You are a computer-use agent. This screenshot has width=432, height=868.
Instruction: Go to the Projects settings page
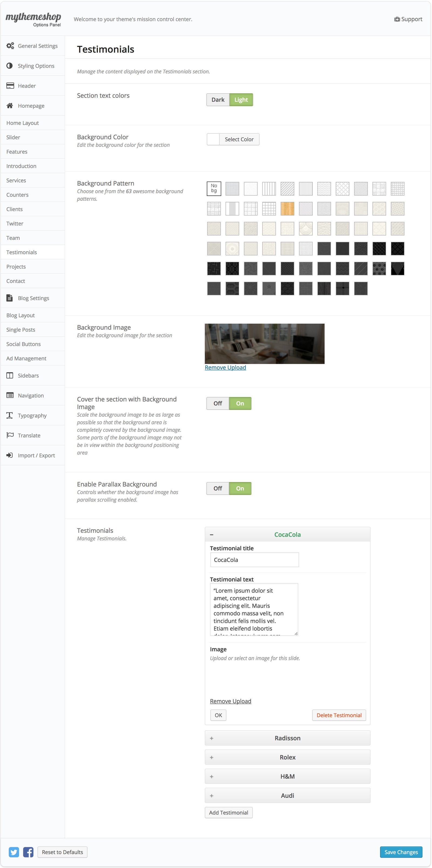(16, 267)
